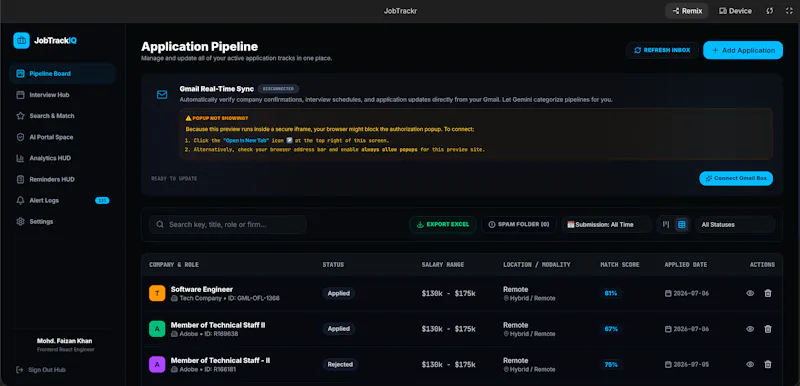Open Alert Logs page
The width and height of the screenshot is (800, 386).
click(x=62, y=200)
